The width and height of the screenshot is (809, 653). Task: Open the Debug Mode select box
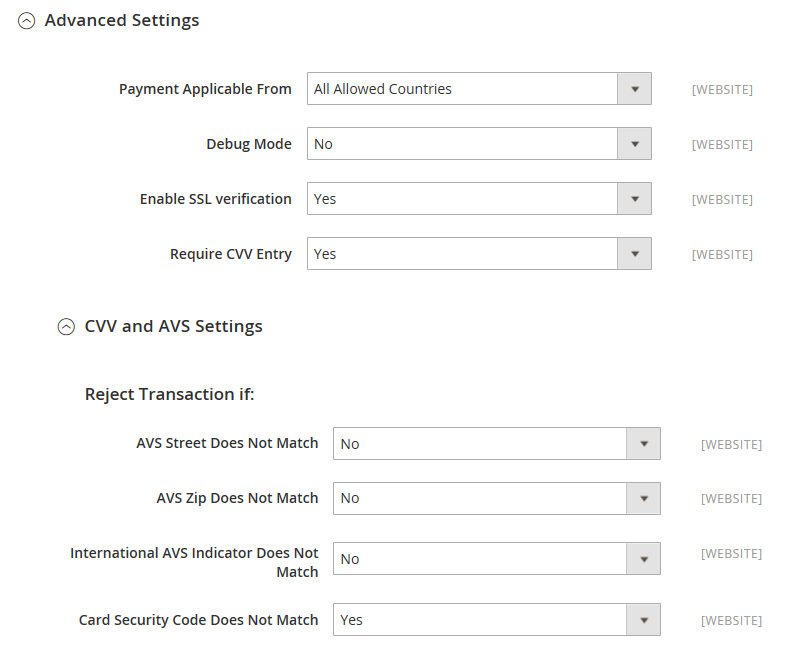(x=479, y=144)
